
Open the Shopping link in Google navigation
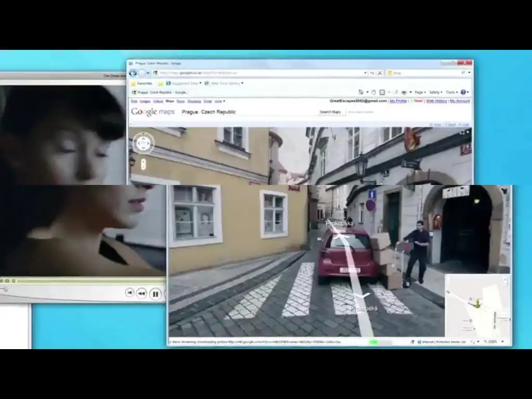pos(194,101)
